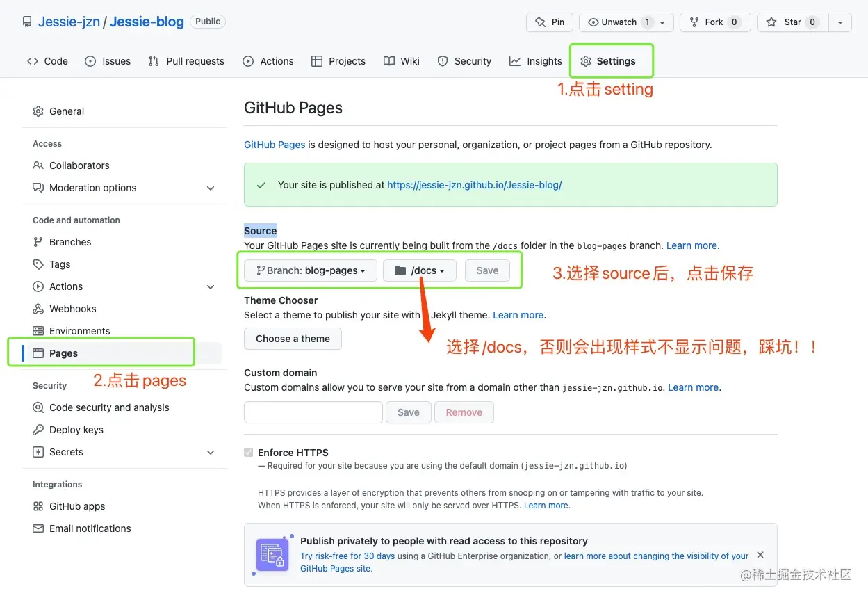Click the Tags tag icon
This screenshot has height=598, width=868.
[38, 264]
